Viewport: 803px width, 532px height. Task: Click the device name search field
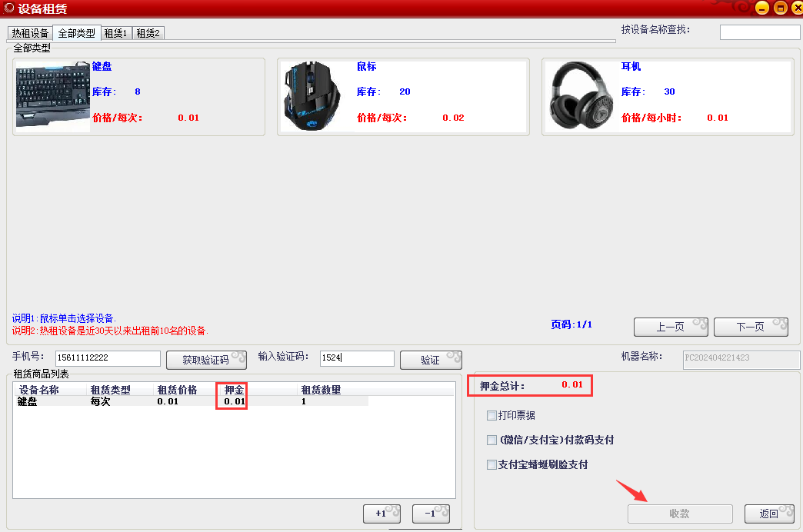(759, 32)
